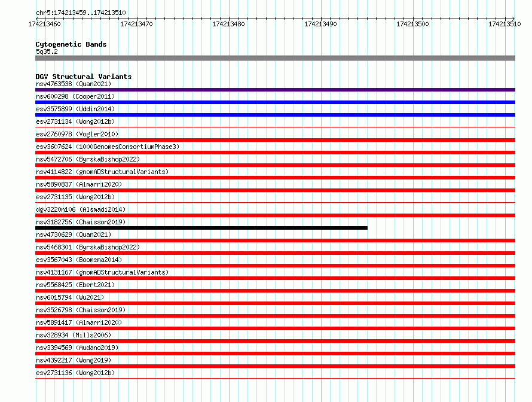Click the blue bar for nsv600298

point(275,102)
